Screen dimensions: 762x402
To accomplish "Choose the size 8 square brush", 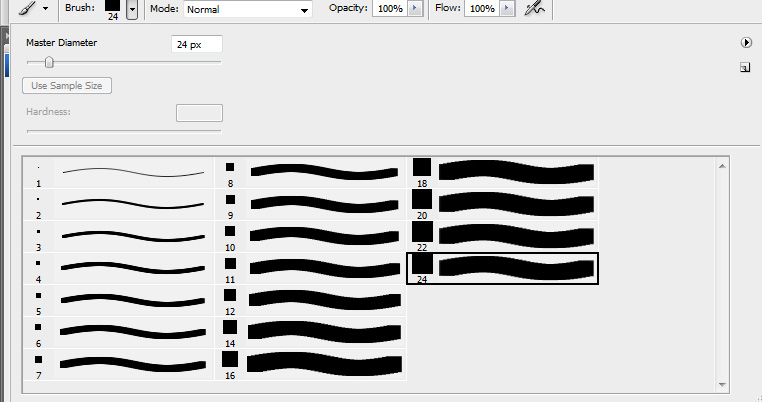I will coord(310,173).
